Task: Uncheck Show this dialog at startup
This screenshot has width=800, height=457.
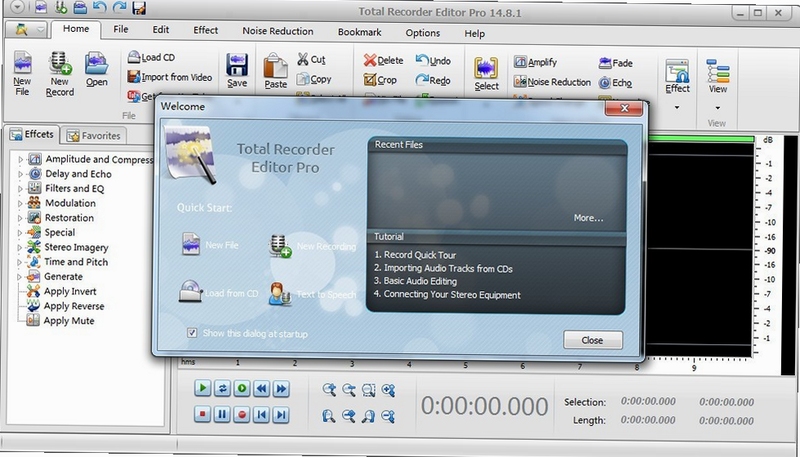Action: tap(192, 333)
